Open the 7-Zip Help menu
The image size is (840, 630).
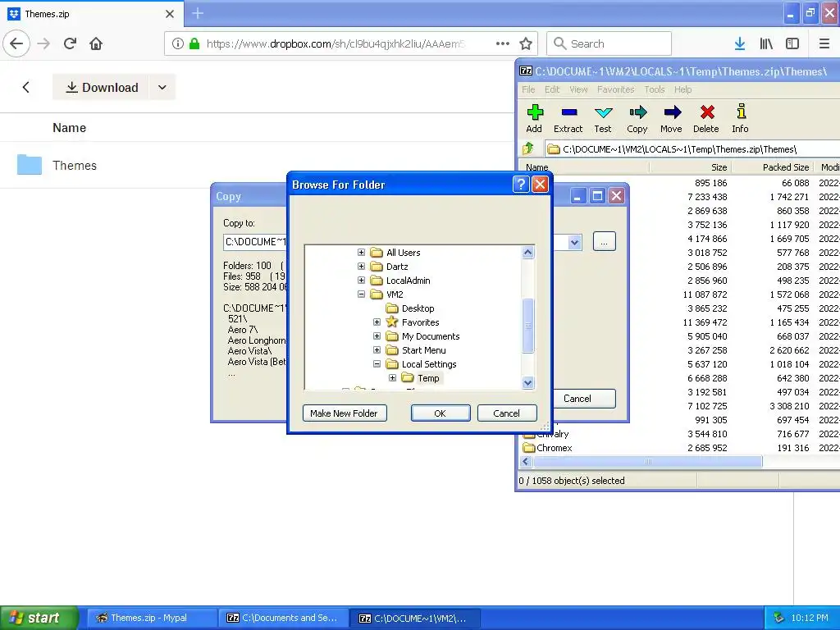point(682,89)
